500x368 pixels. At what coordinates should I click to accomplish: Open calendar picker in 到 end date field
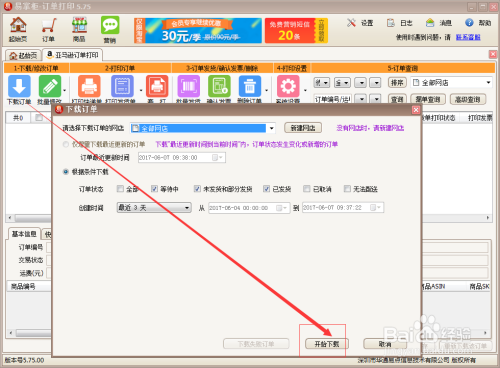click(375, 208)
